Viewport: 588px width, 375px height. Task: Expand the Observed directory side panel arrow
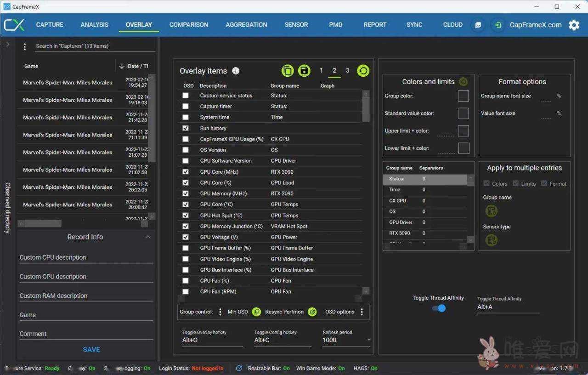point(7,44)
